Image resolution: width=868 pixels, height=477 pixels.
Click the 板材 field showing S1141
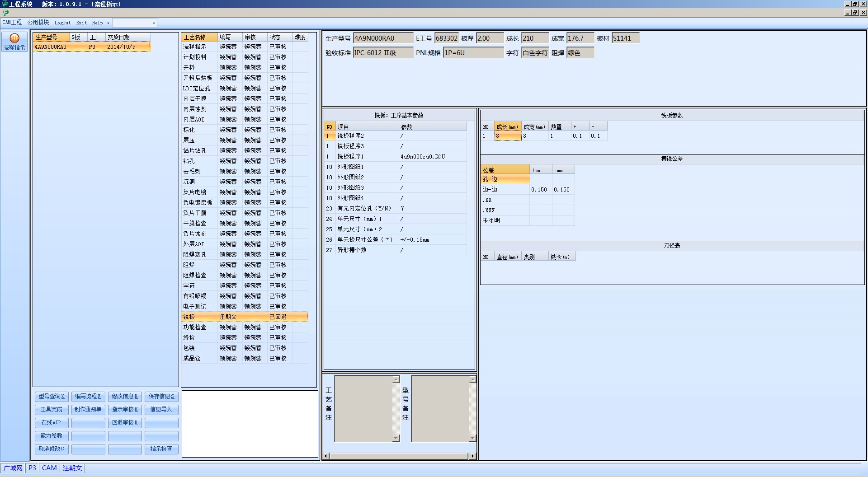(x=625, y=38)
